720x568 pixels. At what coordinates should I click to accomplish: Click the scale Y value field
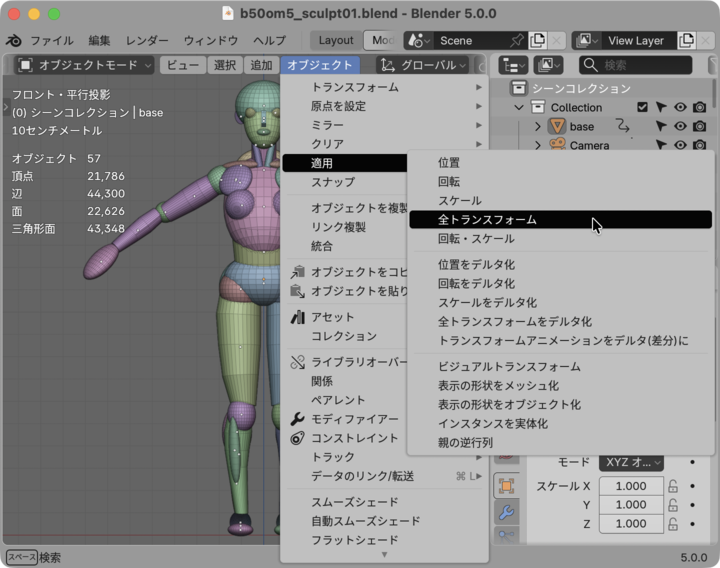pyautogui.click(x=631, y=505)
